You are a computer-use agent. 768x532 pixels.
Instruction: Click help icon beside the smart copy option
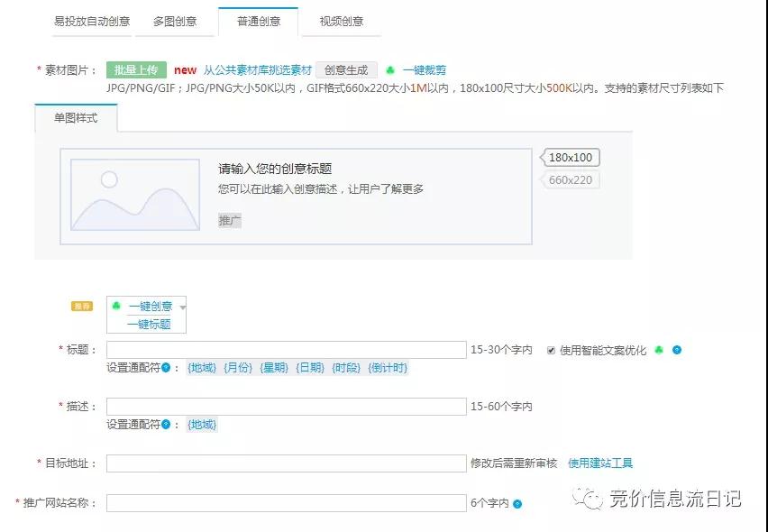(677, 350)
